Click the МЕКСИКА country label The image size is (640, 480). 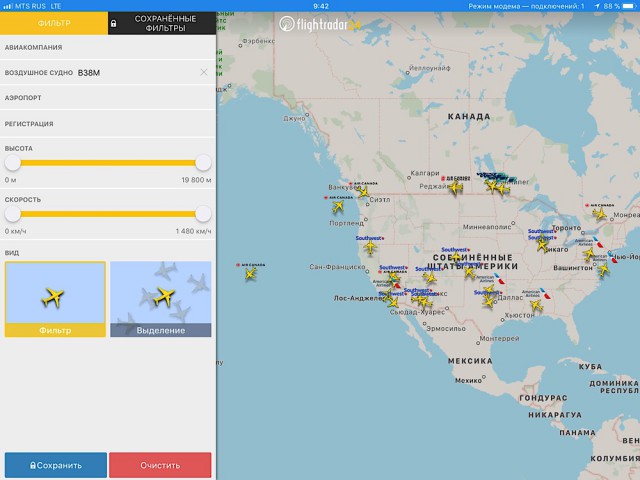tap(470, 361)
